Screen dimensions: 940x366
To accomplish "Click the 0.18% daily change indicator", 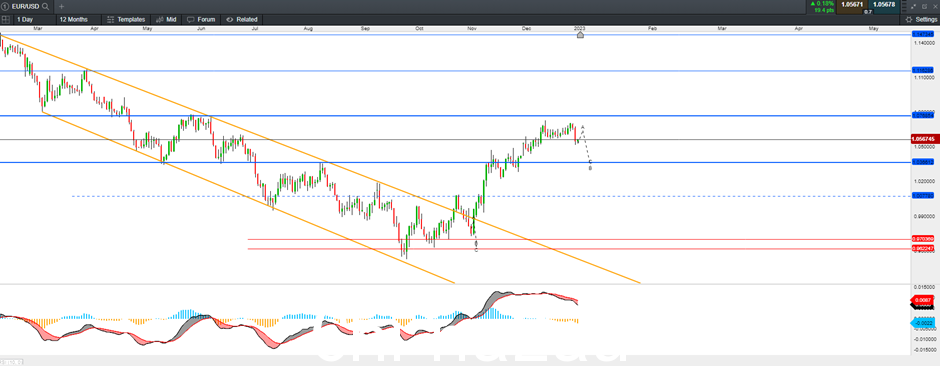I will pyautogui.click(x=821, y=4).
